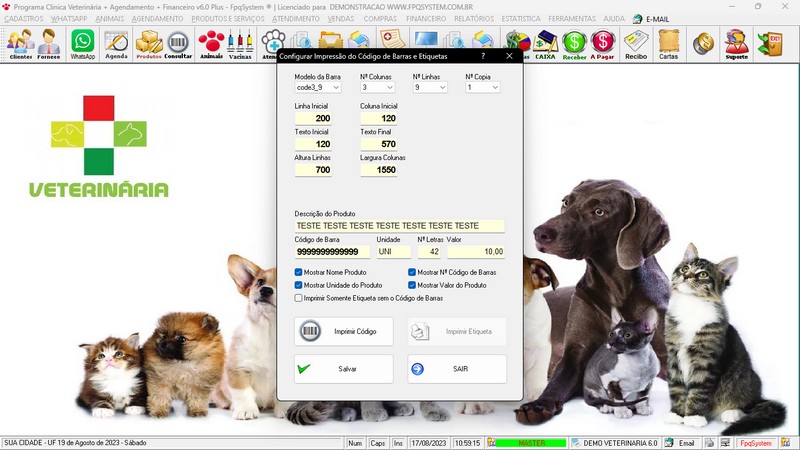Viewport: 800px width, 450px height.
Task: Click the Descrição do Produto field
Action: pyautogui.click(x=399, y=226)
